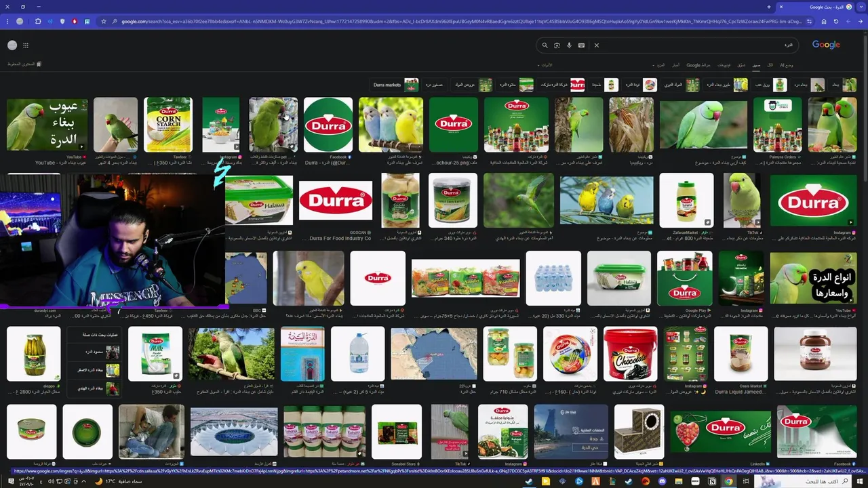The image size is (868, 488).
Task: Open the water bottles pack image
Action: pos(553,278)
